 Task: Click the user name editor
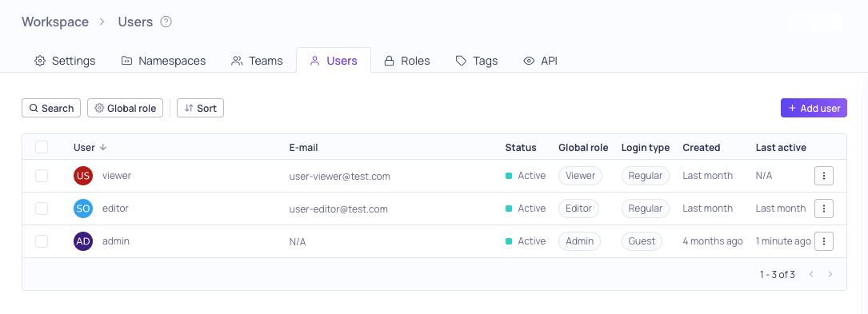(x=116, y=208)
